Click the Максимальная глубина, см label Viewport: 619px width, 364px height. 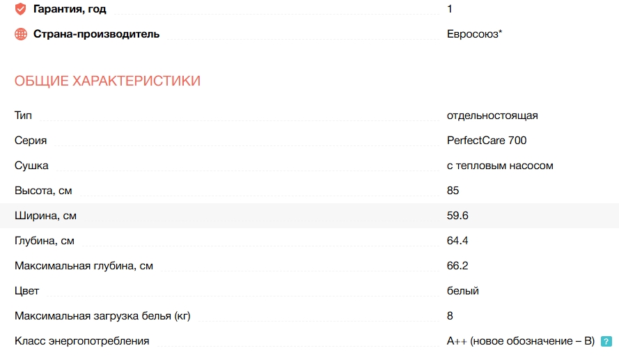84,266
